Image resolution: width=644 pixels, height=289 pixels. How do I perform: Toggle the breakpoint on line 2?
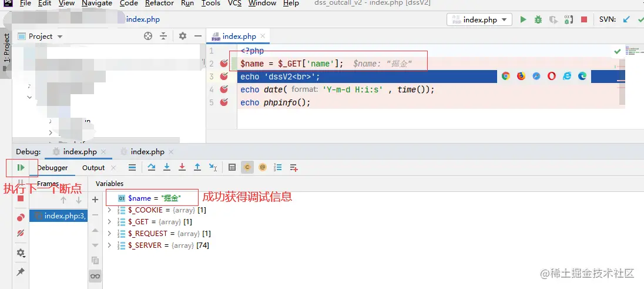pyautogui.click(x=224, y=64)
